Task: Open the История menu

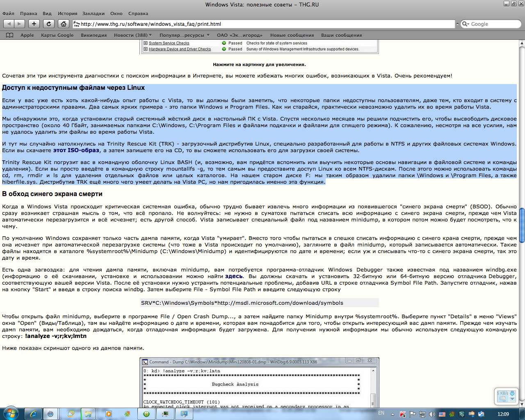Action: coord(67,14)
